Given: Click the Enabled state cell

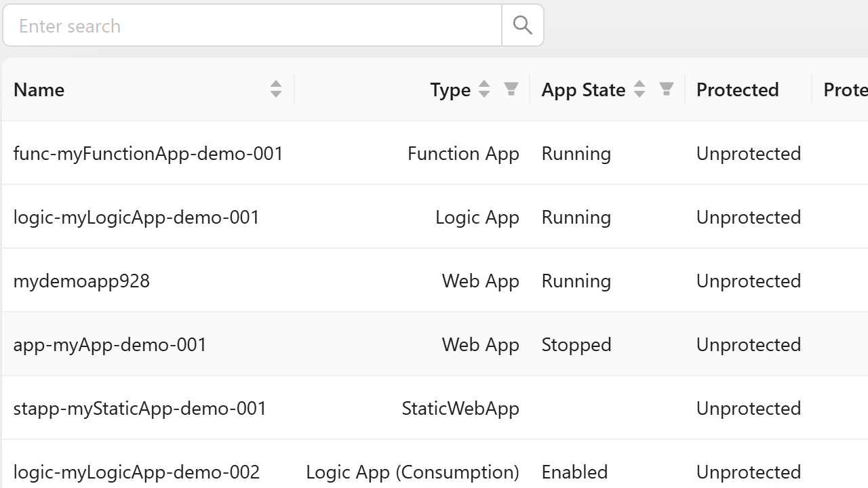Looking at the screenshot, I should pos(574,472).
